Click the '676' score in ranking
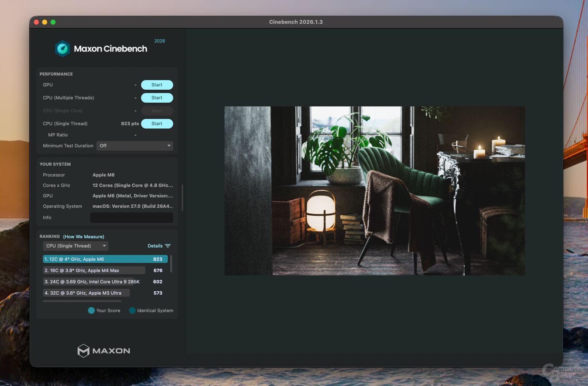The image size is (588, 386). pos(158,270)
